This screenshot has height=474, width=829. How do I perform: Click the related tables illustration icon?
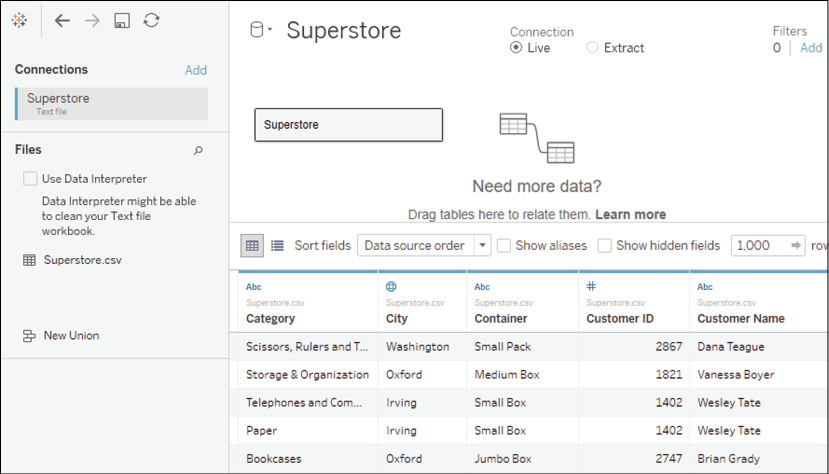coord(537,138)
